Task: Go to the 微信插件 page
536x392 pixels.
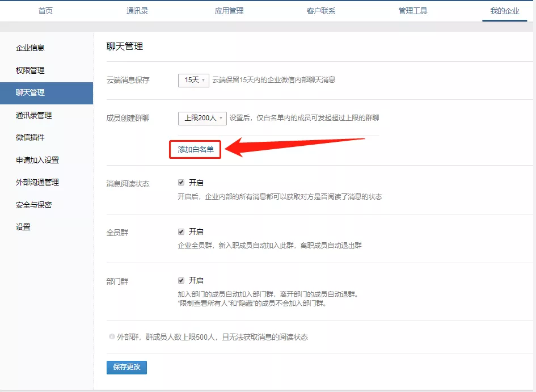Action: (29, 137)
